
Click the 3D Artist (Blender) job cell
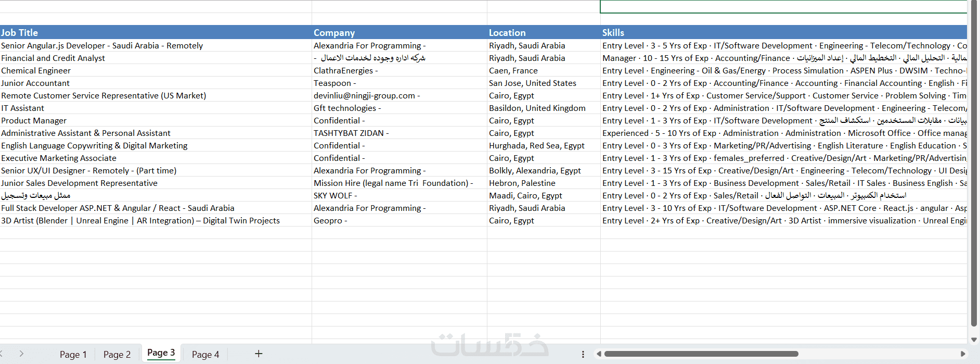(156, 220)
